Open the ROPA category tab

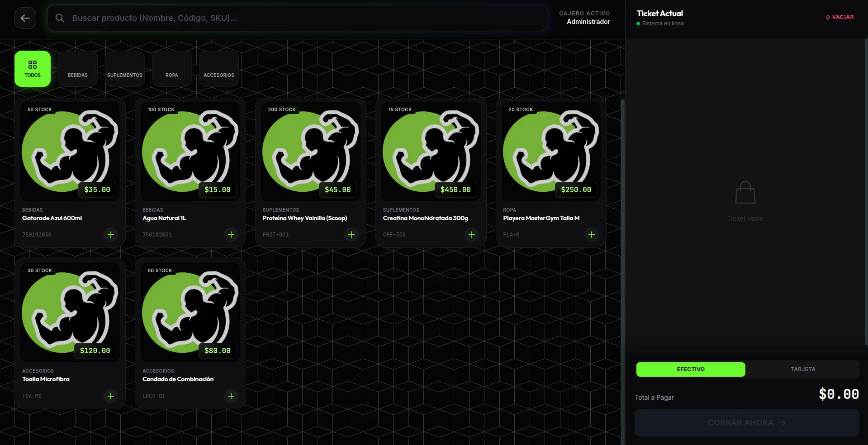[172, 69]
